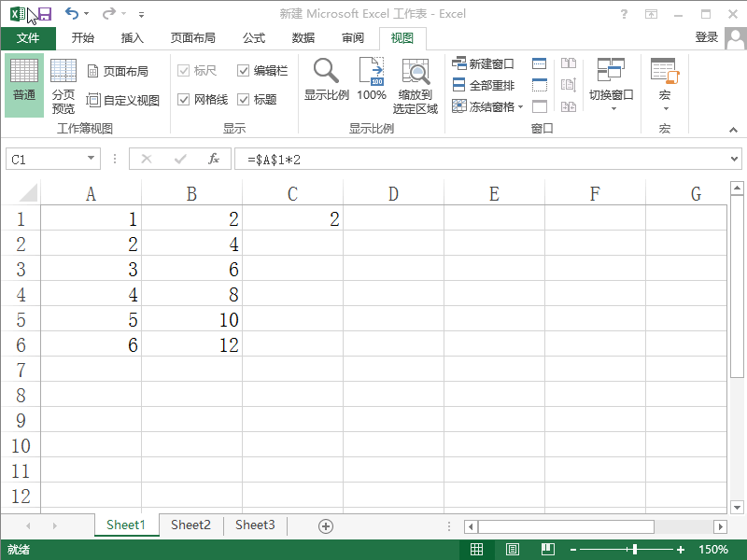Viewport: 747px width, 560px height.
Task: Click the Insert Function fx icon
Action: click(214, 159)
